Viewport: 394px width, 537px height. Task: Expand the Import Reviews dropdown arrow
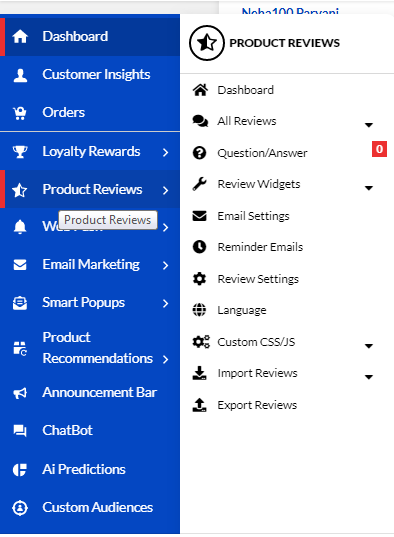(x=369, y=377)
